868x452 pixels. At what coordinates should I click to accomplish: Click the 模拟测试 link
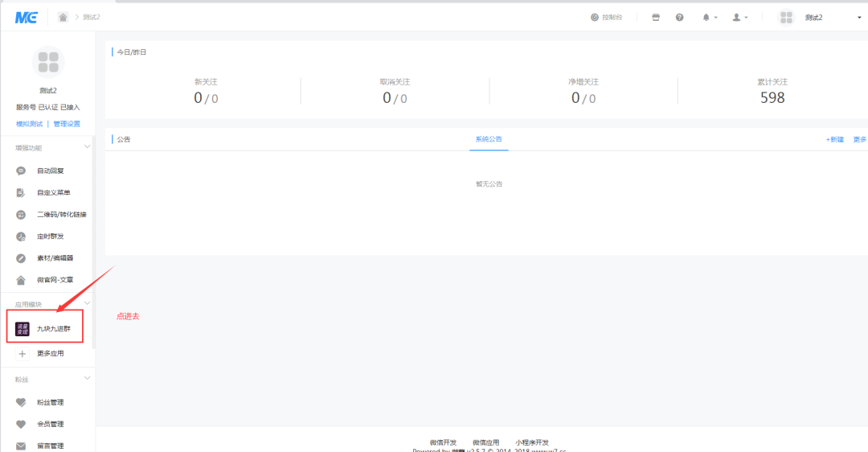click(x=29, y=124)
